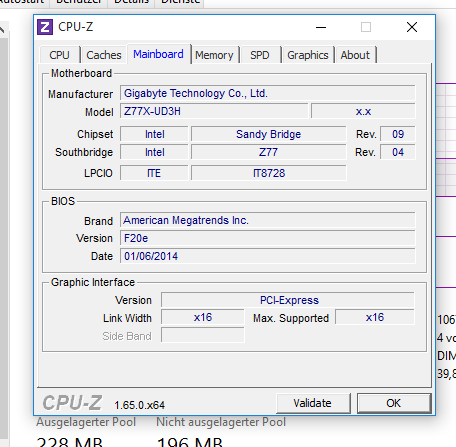Viewport: 456px width, 447px height.
Task: Click the Southbridge revision value 04
Action: coord(398,152)
